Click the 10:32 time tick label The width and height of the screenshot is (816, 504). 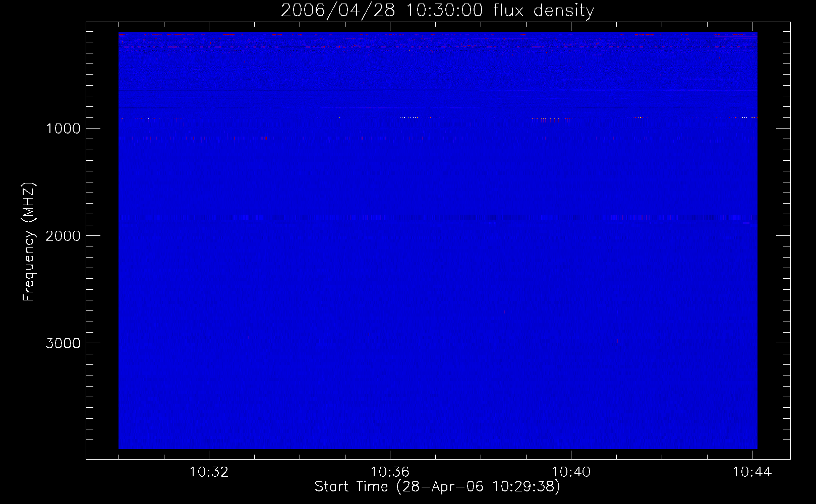[x=209, y=472]
